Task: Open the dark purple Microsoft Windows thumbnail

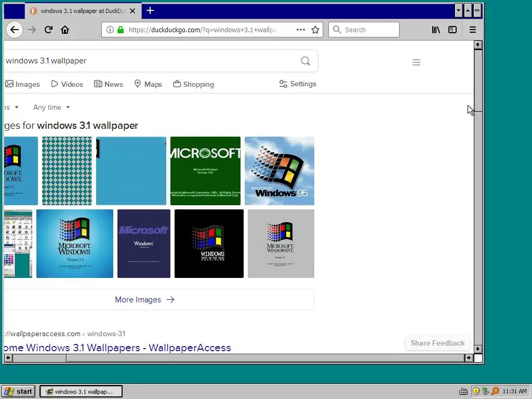Action: point(144,244)
